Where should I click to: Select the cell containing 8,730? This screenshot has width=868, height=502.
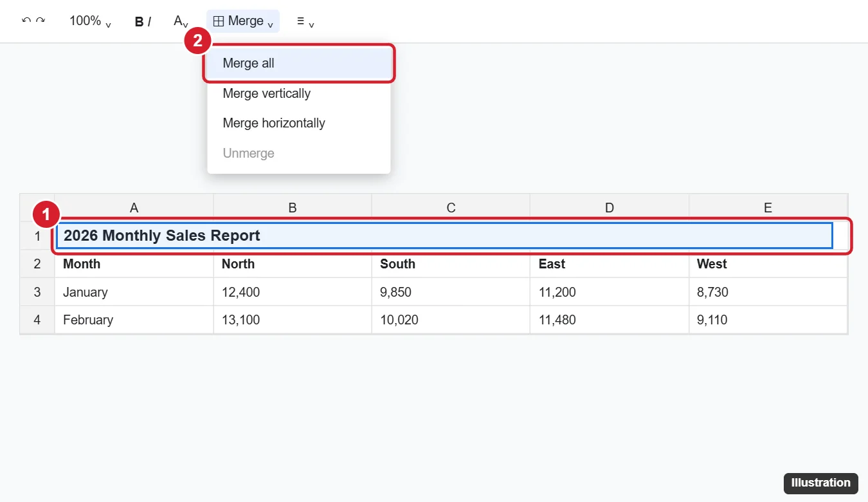click(x=768, y=292)
